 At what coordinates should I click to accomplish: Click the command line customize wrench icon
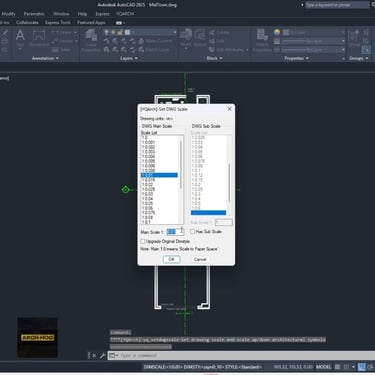point(103,356)
